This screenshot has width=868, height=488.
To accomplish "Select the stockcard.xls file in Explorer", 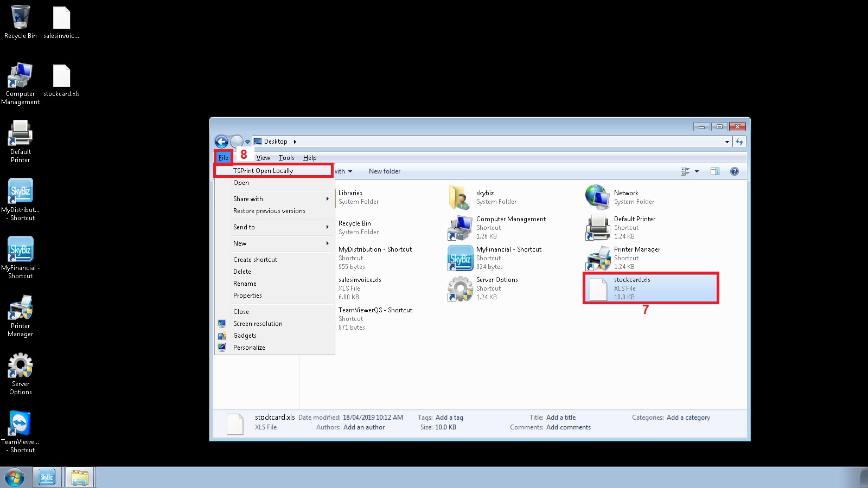I will click(631, 288).
